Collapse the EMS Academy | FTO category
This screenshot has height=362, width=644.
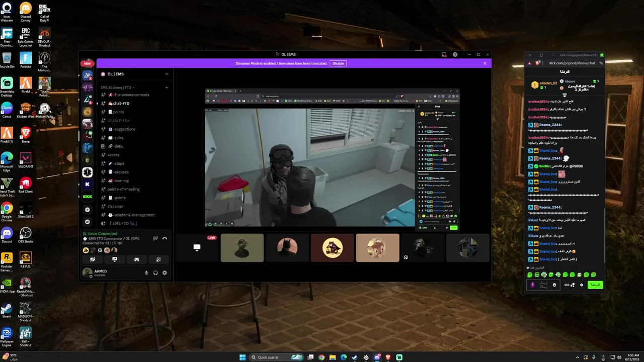coord(117,87)
